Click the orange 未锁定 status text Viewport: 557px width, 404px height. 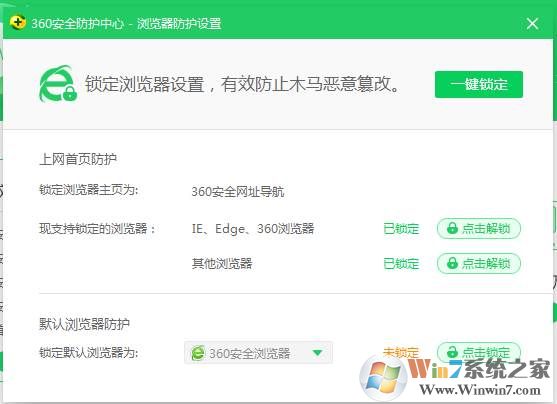point(401,352)
